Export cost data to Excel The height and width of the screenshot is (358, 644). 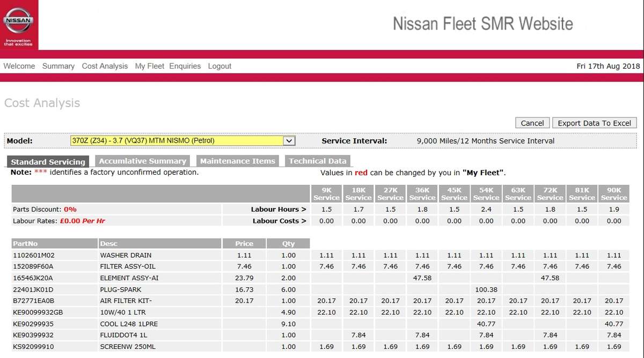point(594,123)
